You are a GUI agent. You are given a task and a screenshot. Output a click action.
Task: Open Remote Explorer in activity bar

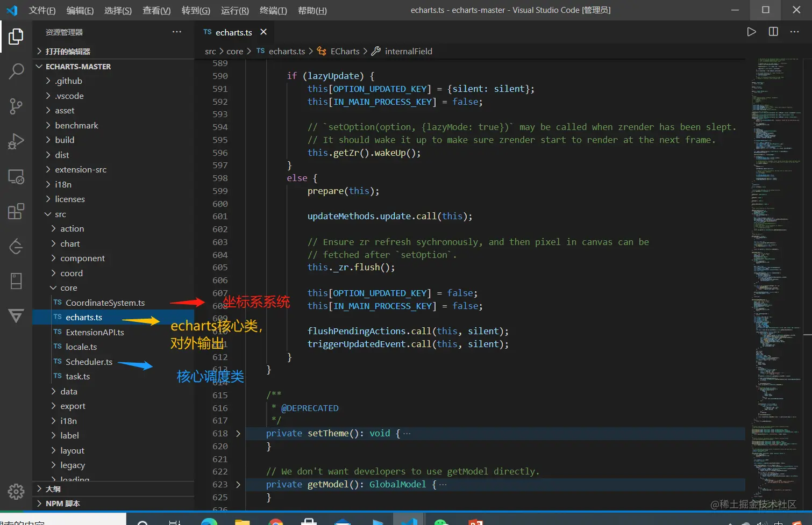pos(16,177)
